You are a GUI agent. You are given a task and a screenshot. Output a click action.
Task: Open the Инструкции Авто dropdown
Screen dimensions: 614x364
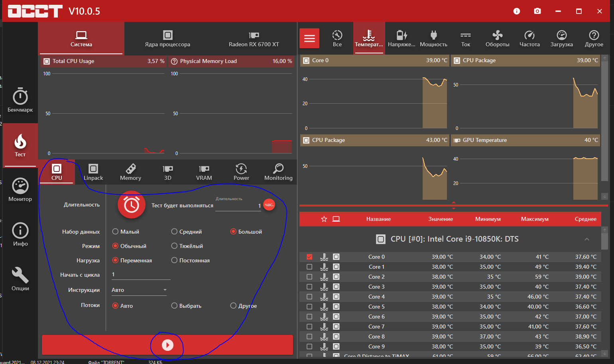coord(139,290)
